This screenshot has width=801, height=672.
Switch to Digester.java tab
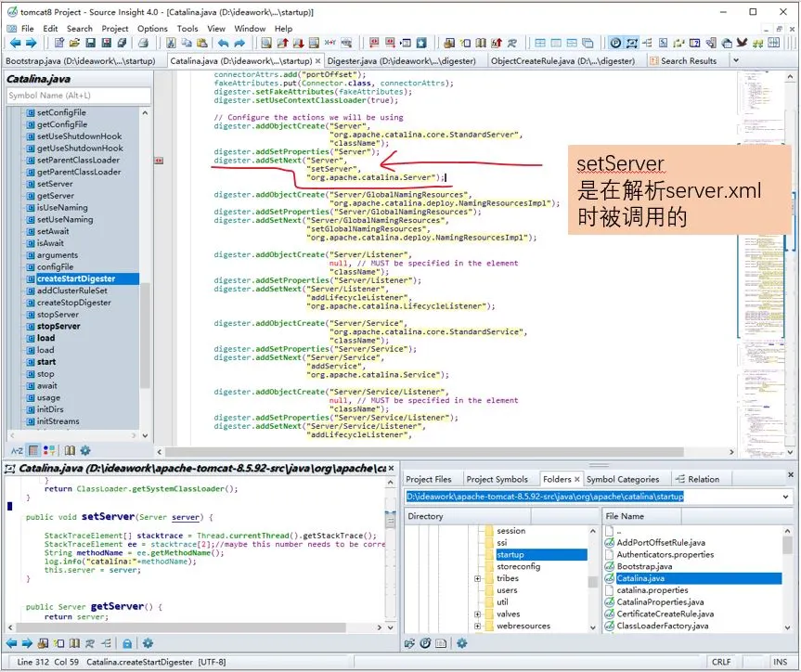(402, 61)
